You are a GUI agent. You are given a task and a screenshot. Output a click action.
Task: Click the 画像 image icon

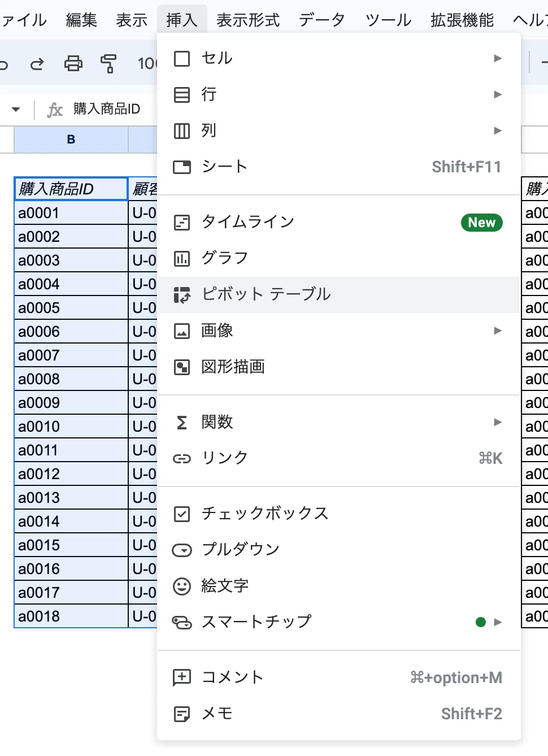(182, 331)
